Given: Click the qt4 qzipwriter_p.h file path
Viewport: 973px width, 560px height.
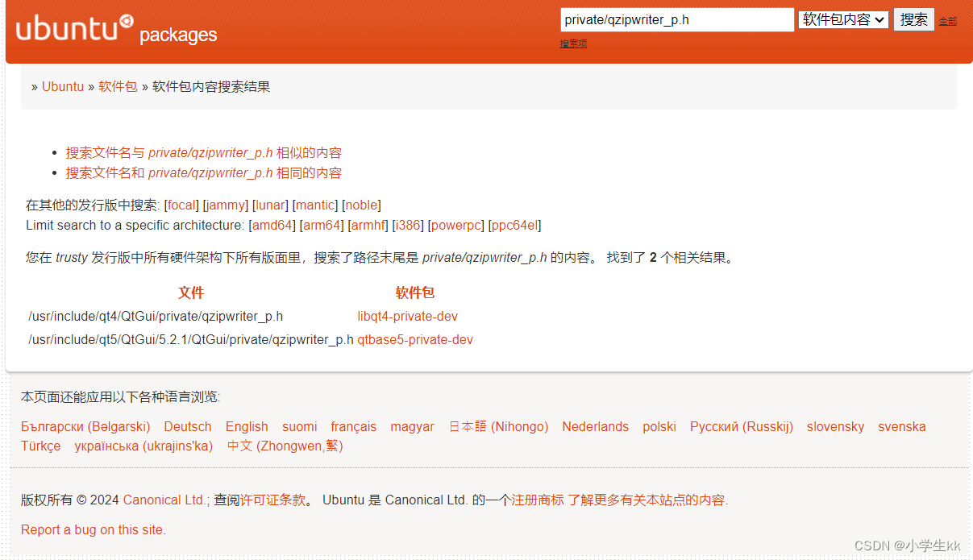Looking at the screenshot, I should 156,317.
